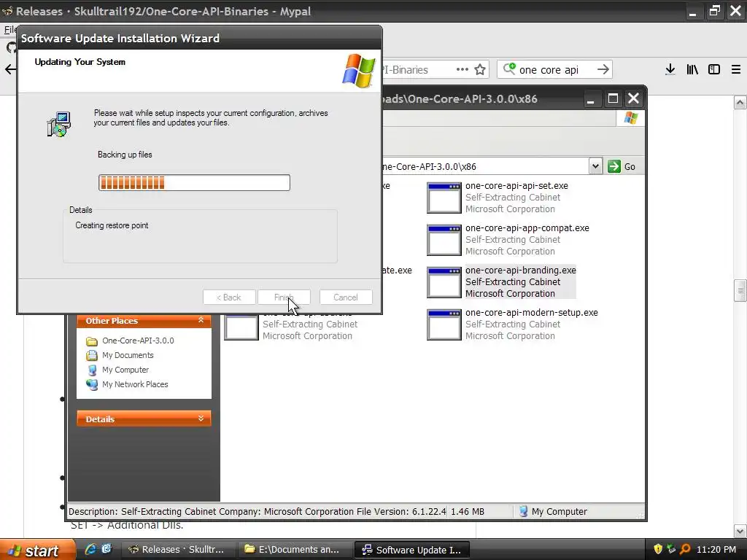
Task: Click the security shield tray icon
Action: (x=659, y=549)
